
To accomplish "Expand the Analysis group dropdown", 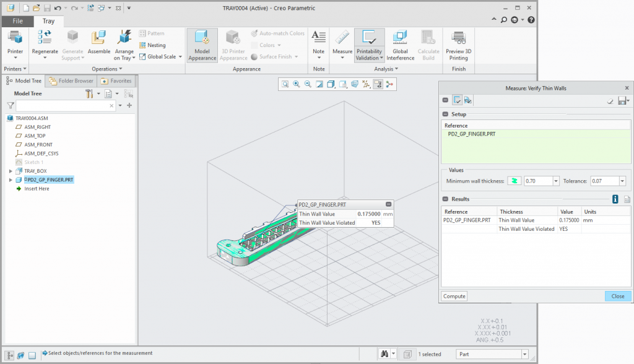I will click(386, 69).
